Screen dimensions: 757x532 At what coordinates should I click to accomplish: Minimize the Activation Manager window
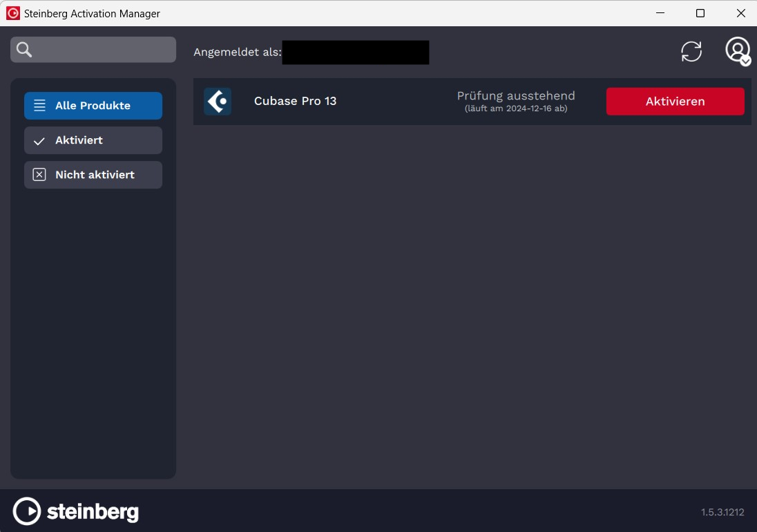click(x=661, y=13)
